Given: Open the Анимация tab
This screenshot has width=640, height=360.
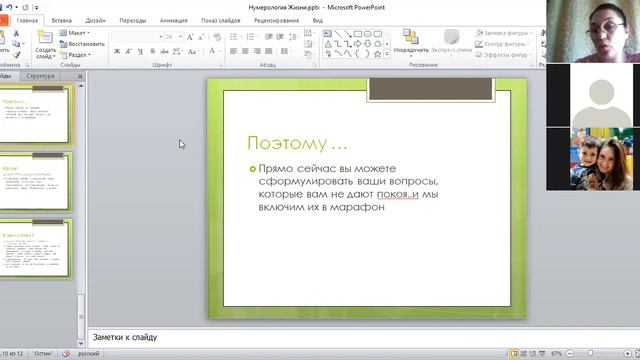Looking at the screenshot, I should click(173, 20).
